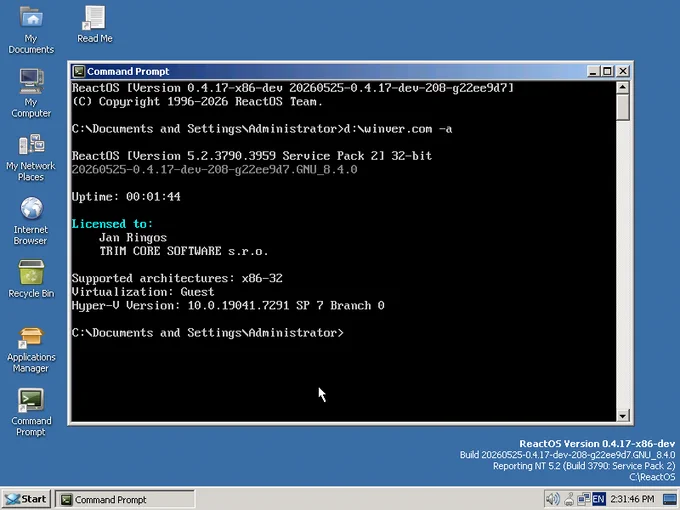This screenshot has width=680, height=510.
Task: Open the safely remove hardware tray icon
Action: [569, 499]
